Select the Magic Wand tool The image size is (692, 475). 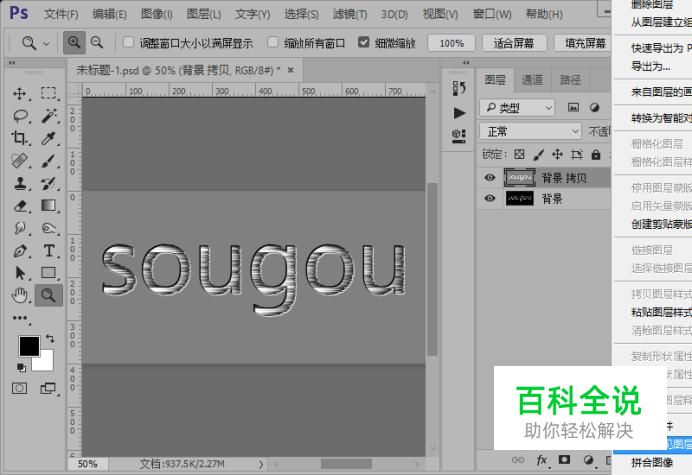coord(49,116)
